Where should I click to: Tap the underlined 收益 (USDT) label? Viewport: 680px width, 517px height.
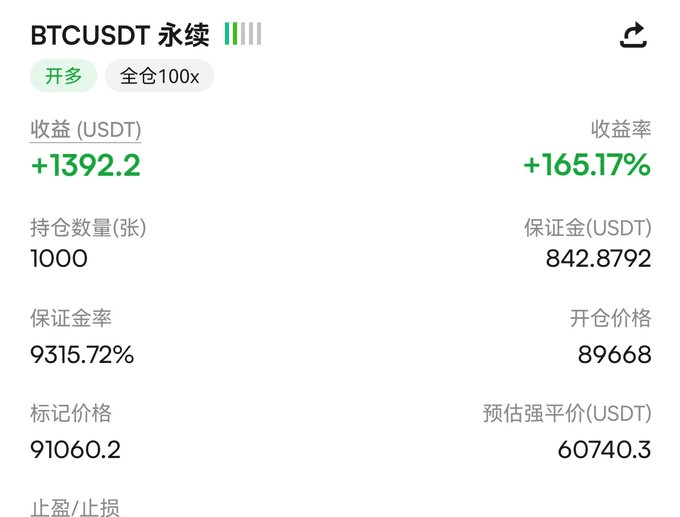[85, 130]
